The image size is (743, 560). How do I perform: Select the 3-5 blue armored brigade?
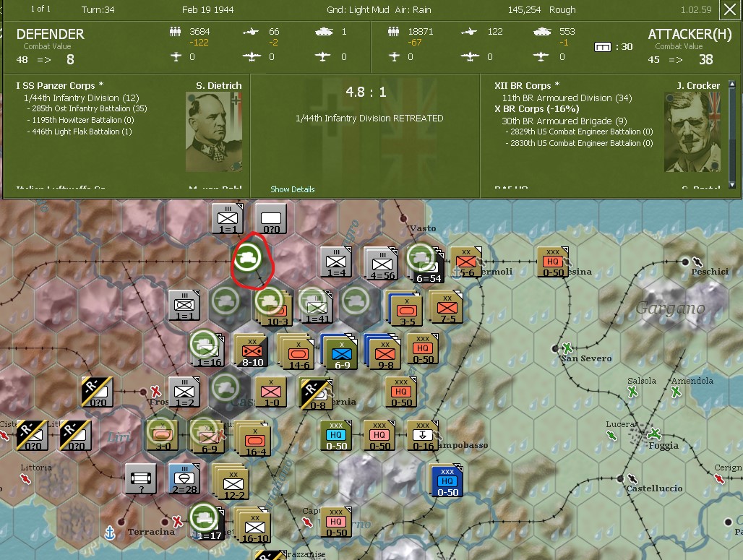(405, 309)
